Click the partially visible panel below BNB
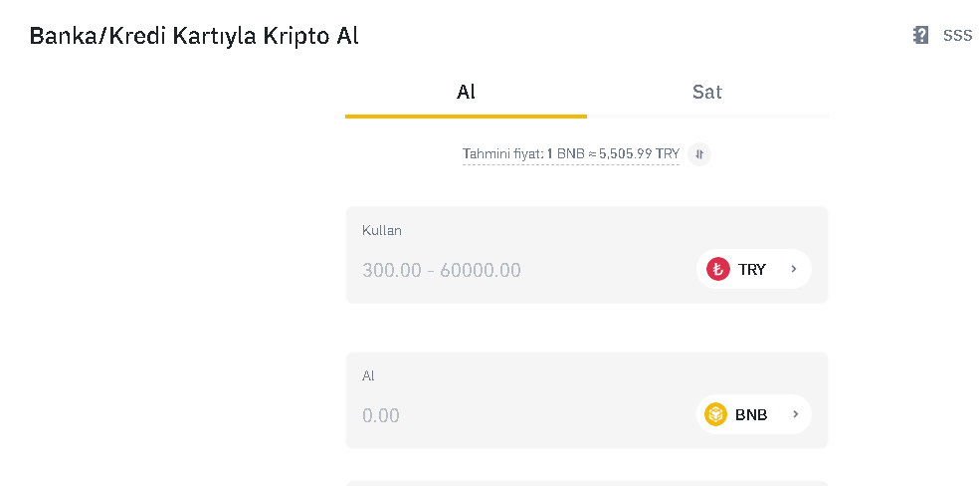This screenshot has width=980, height=486. pyautogui.click(x=586, y=483)
